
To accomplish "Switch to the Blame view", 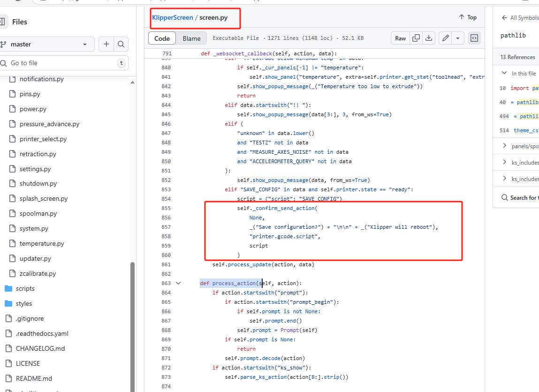I will pyautogui.click(x=191, y=38).
